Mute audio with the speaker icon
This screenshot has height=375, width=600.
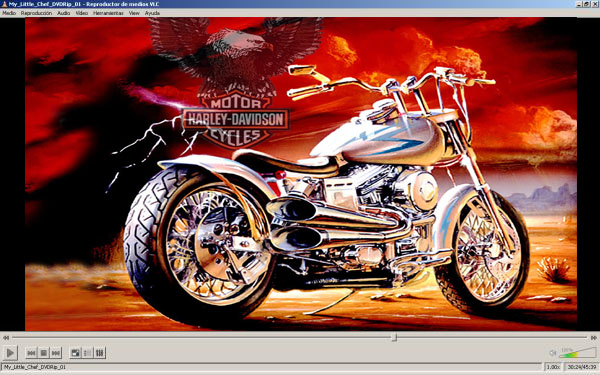coord(553,353)
